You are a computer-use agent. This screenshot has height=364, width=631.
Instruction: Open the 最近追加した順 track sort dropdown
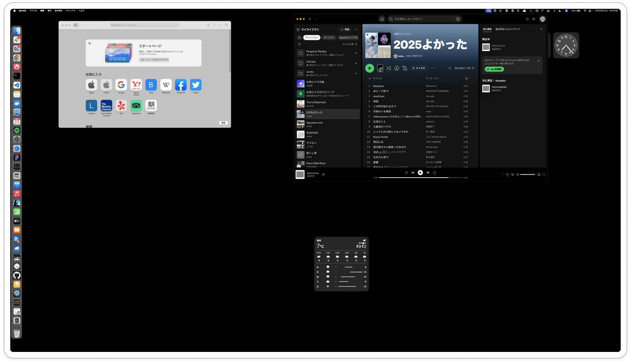[465, 68]
